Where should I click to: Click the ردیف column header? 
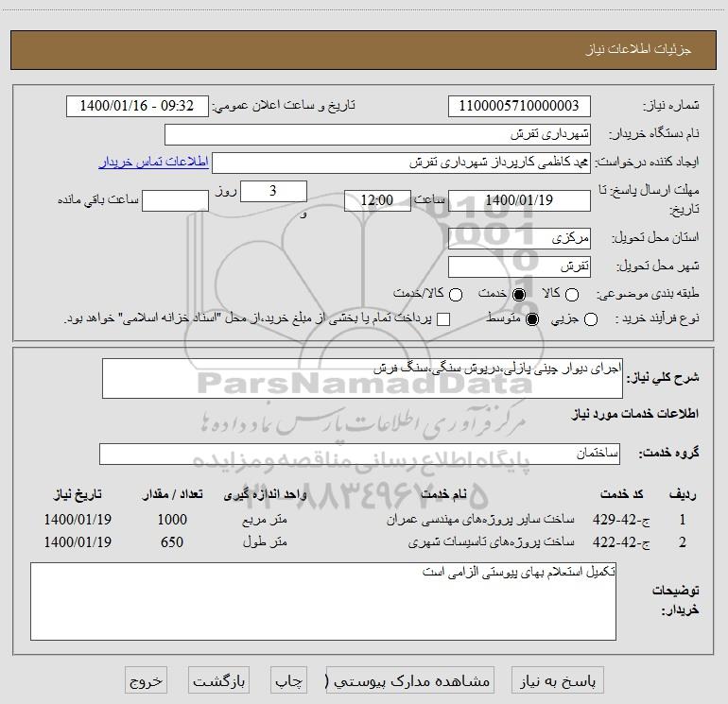click(683, 495)
